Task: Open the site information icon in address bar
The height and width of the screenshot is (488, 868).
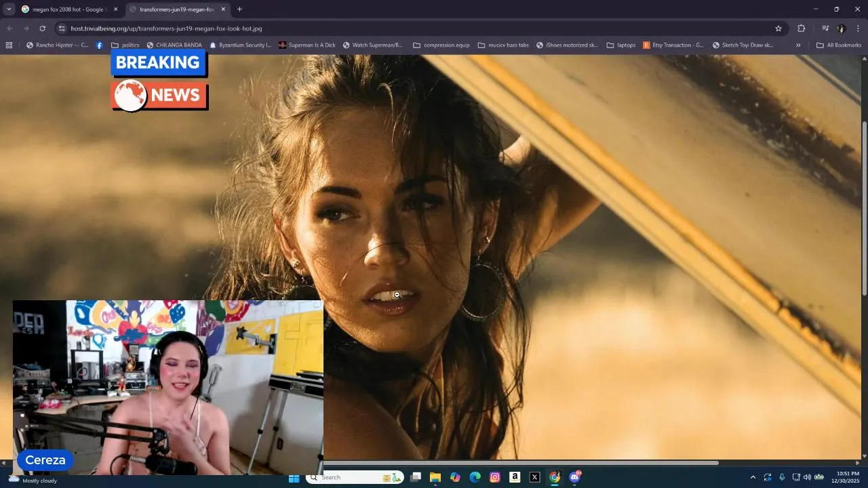Action: point(62,28)
